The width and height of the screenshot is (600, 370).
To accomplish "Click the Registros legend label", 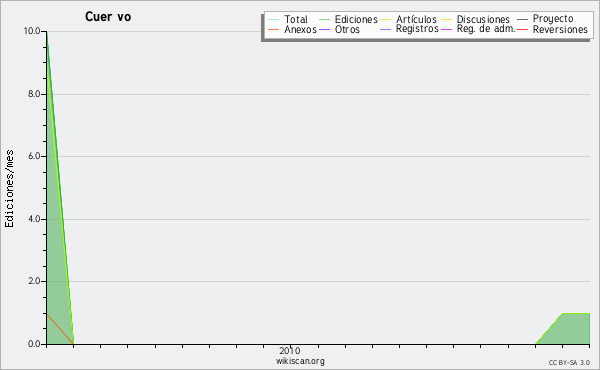I will (417, 29).
